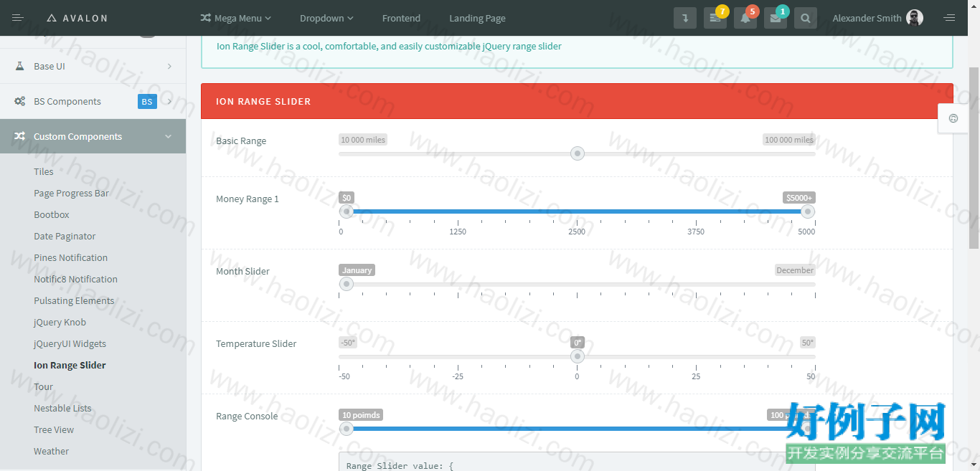
Task: Open the Mega Menu dropdown
Action: pos(236,18)
